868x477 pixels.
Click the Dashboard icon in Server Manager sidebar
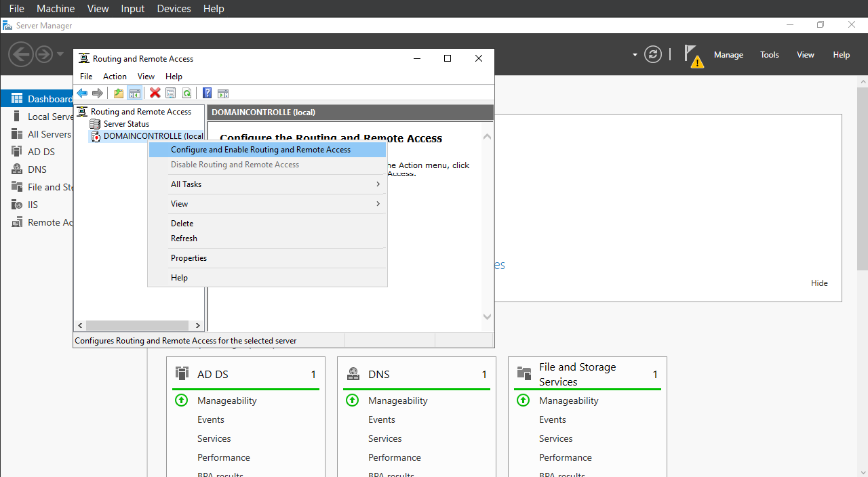17,99
